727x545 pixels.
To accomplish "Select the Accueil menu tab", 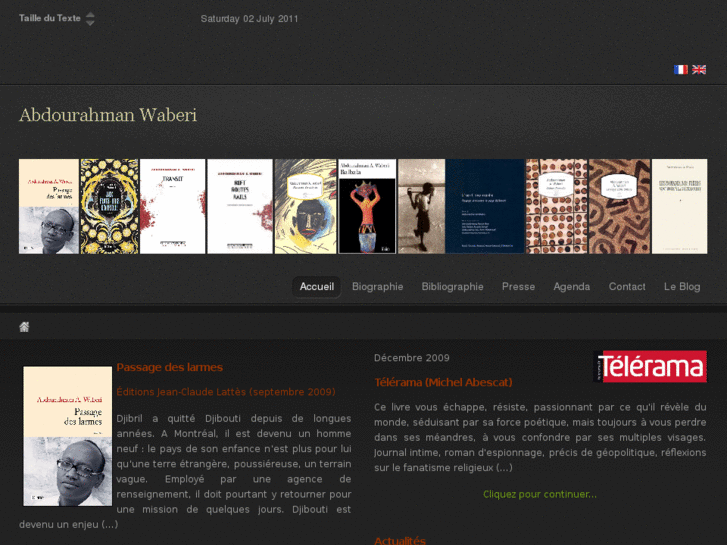I will tap(317, 287).
